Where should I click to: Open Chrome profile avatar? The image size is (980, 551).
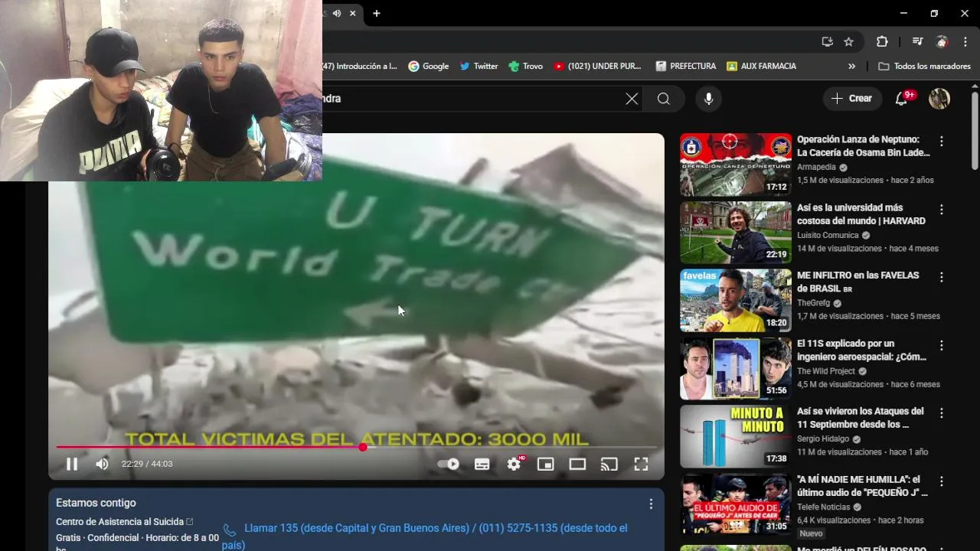942,41
